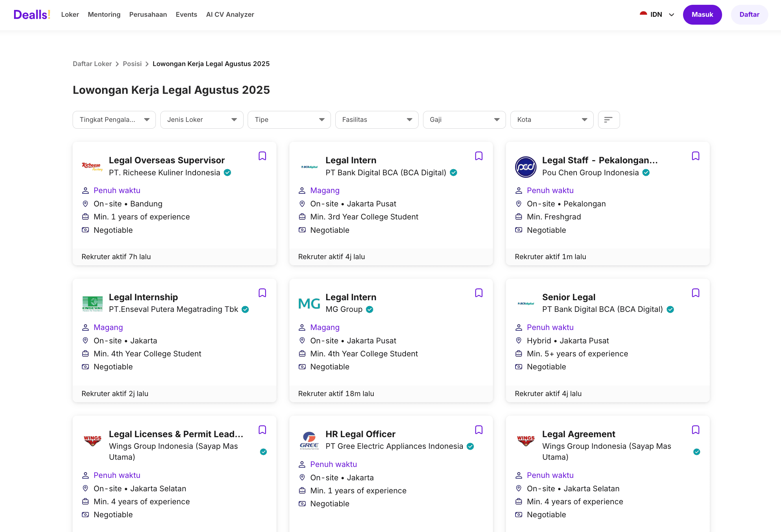Click verified badge beside PT Gree Electric Appliances
The width and height of the screenshot is (781, 532).
pos(470,446)
